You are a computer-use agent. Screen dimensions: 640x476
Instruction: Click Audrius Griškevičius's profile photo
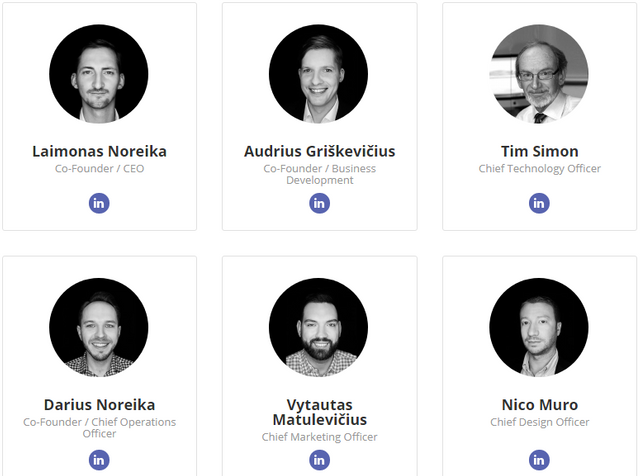(x=319, y=74)
